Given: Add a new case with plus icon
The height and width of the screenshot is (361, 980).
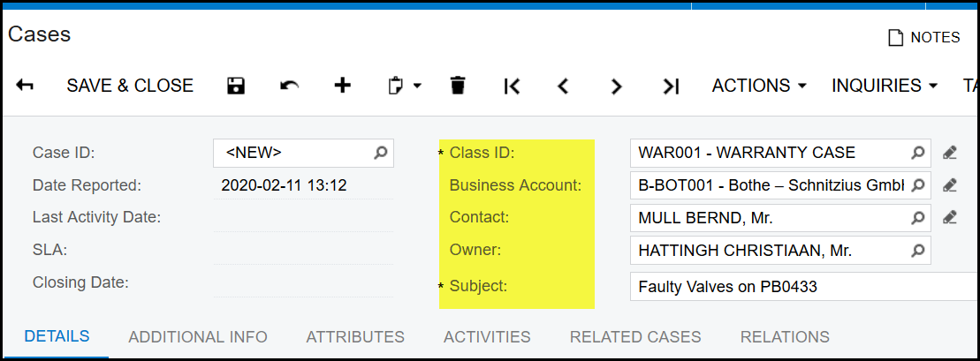Looking at the screenshot, I should click(x=342, y=86).
